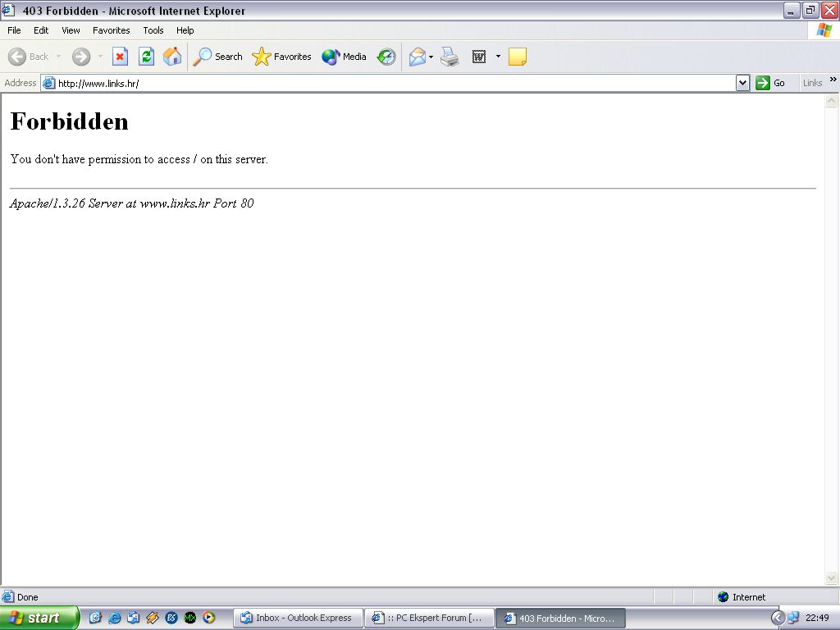Open the Media bar button
This screenshot has width=840, height=630.
[345, 57]
